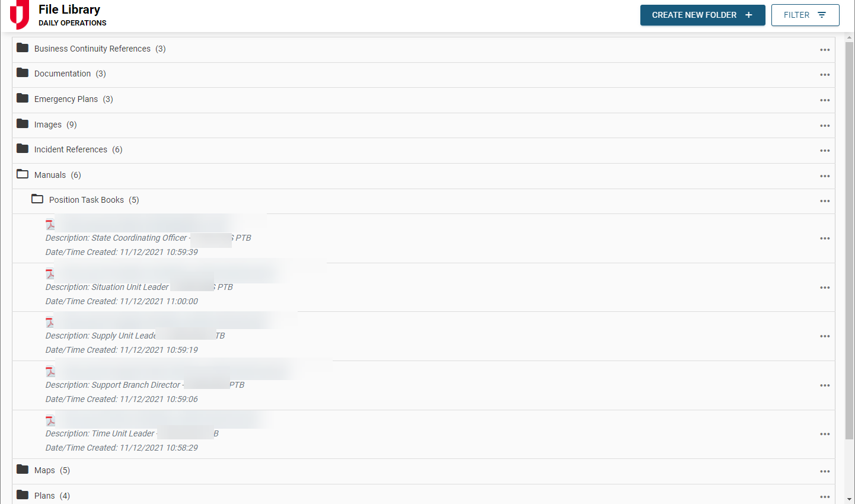Viewport: 855px width, 504px height.
Task: Open the ellipsis menu for the Documentation folder
Action: click(x=825, y=75)
